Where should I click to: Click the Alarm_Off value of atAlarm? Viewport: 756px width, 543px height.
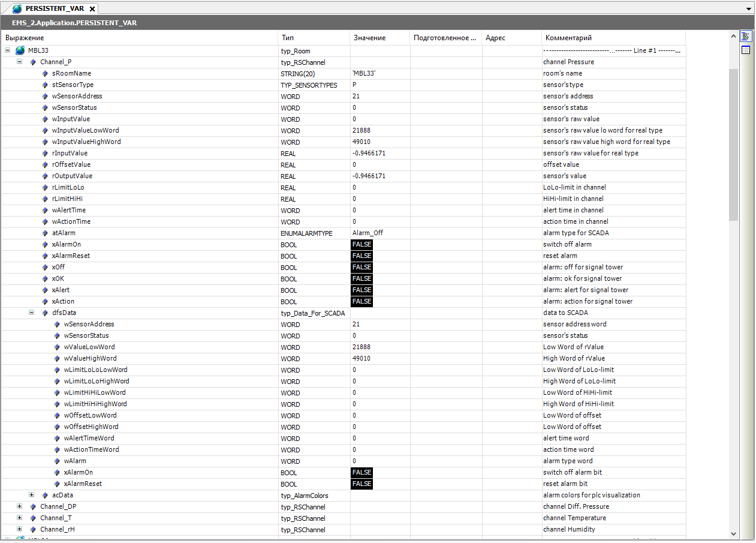coord(368,233)
